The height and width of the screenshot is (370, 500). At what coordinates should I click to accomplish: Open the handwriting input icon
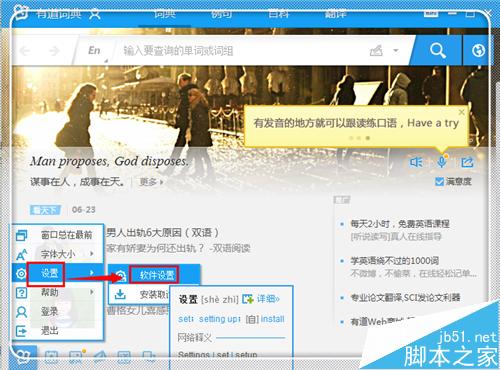(x=376, y=51)
